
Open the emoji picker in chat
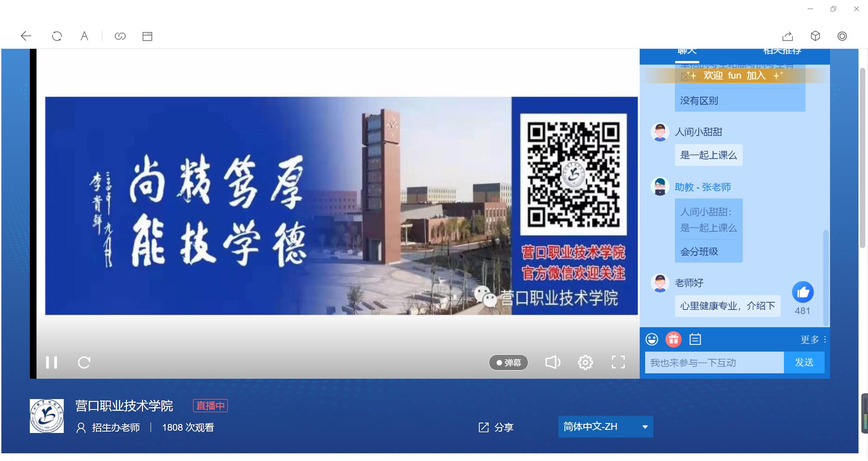(x=652, y=339)
